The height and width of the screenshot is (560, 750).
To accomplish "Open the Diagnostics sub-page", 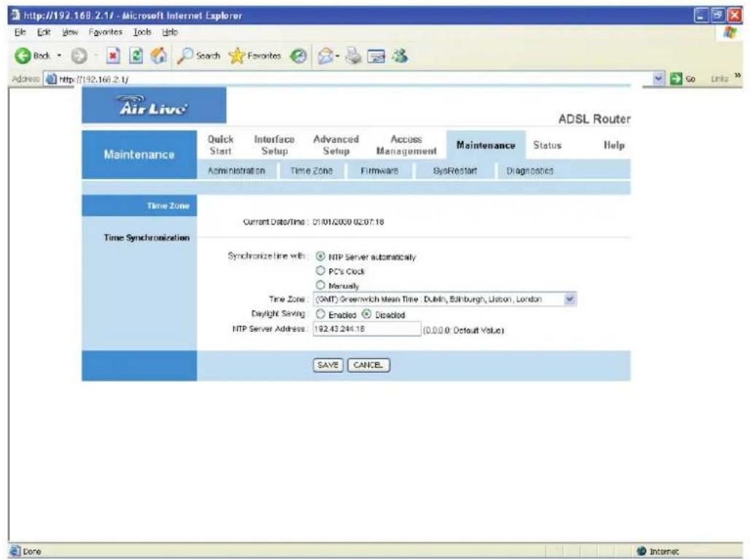I will click(x=530, y=171).
